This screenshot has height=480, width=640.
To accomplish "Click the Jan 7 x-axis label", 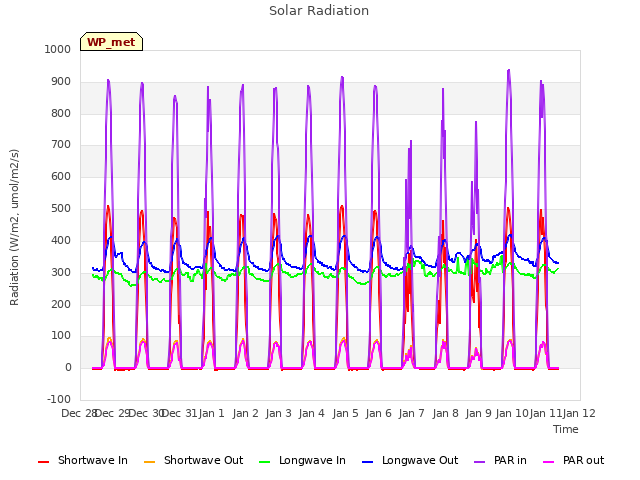I will (411, 413).
